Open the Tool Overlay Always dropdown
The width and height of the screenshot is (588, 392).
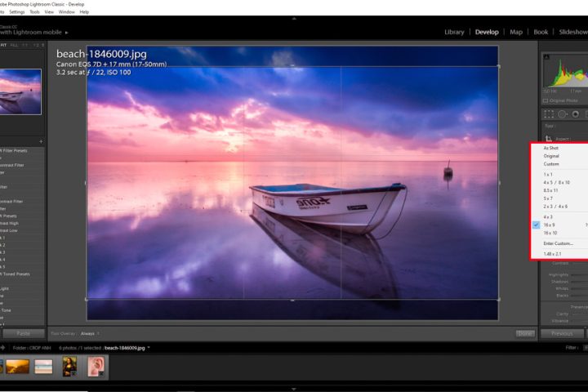pyautogui.click(x=90, y=333)
